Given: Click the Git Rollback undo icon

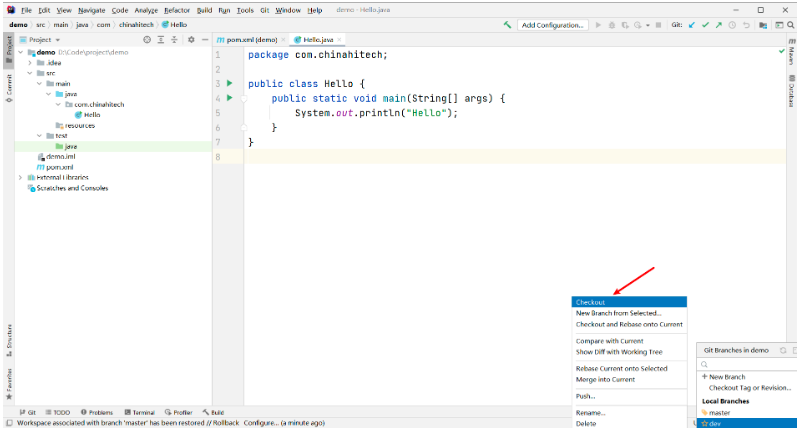Looking at the screenshot, I should coord(746,25).
